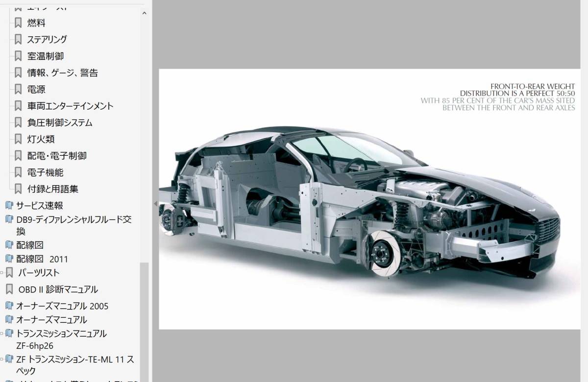
Task: Click the bookmark icon beside 負圧制御システム
Action: point(18,122)
